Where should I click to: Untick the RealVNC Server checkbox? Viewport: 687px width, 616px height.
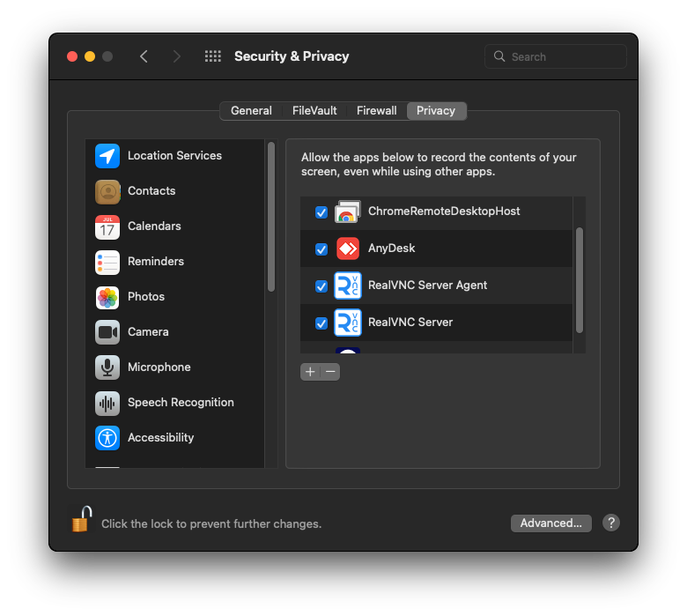[321, 323]
